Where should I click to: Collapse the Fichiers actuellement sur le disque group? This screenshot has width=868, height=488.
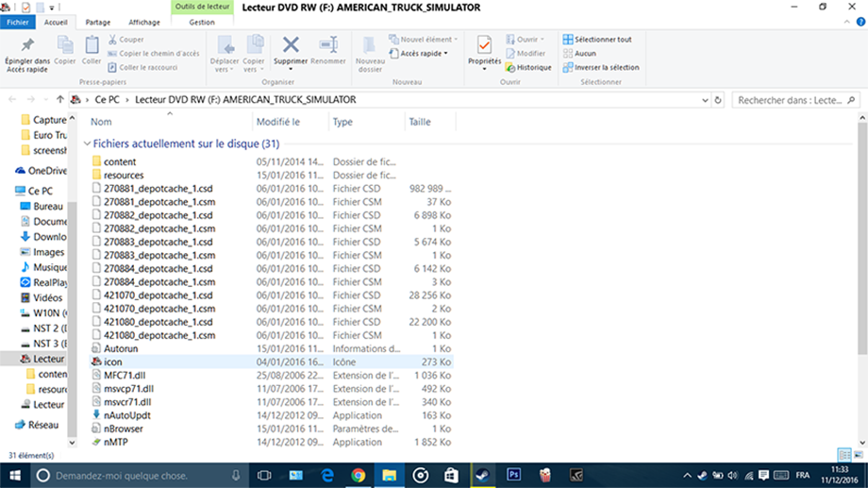coord(87,143)
